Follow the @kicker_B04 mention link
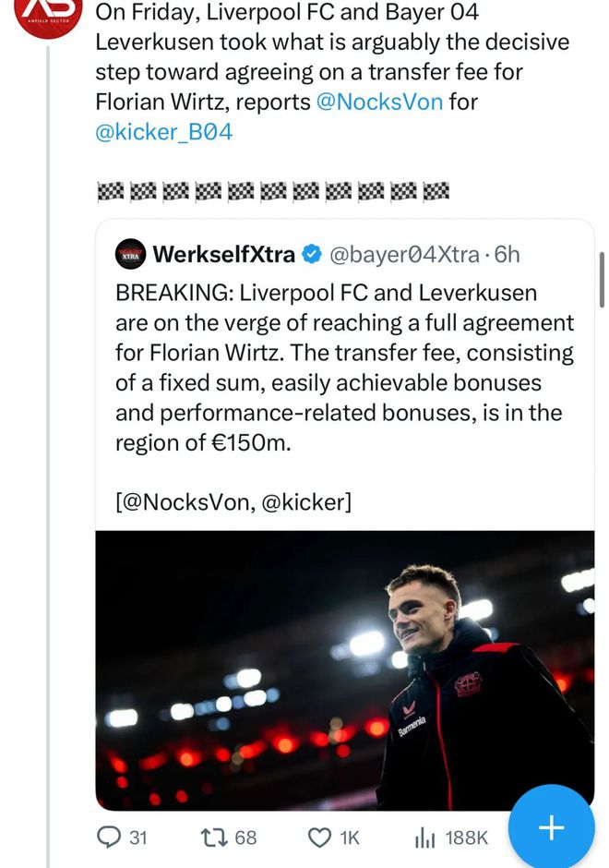The width and height of the screenshot is (609, 868). click(x=164, y=131)
